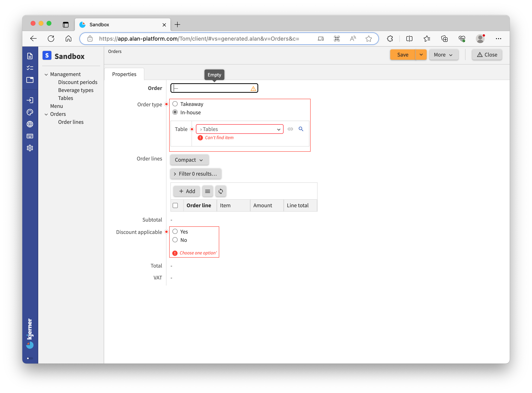Click the Order name input field
The width and height of the screenshot is (532, 393).
pyautogui.click(x=214, y=88)
